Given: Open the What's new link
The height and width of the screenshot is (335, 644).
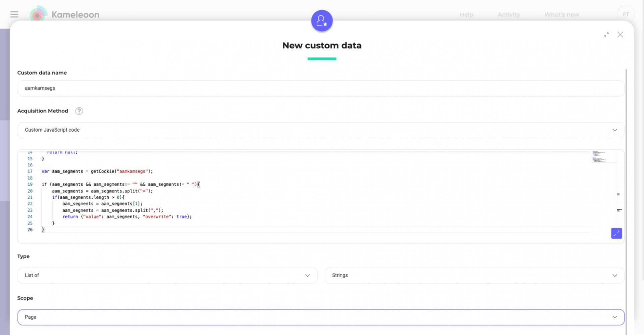Looking at the screenshot, I should [561, 15].
